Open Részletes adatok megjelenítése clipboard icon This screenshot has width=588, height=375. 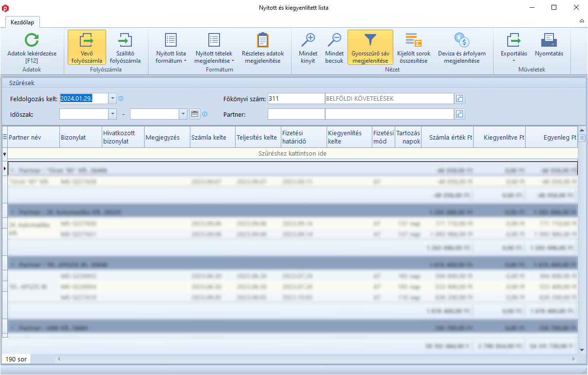[x=263, y=40]
